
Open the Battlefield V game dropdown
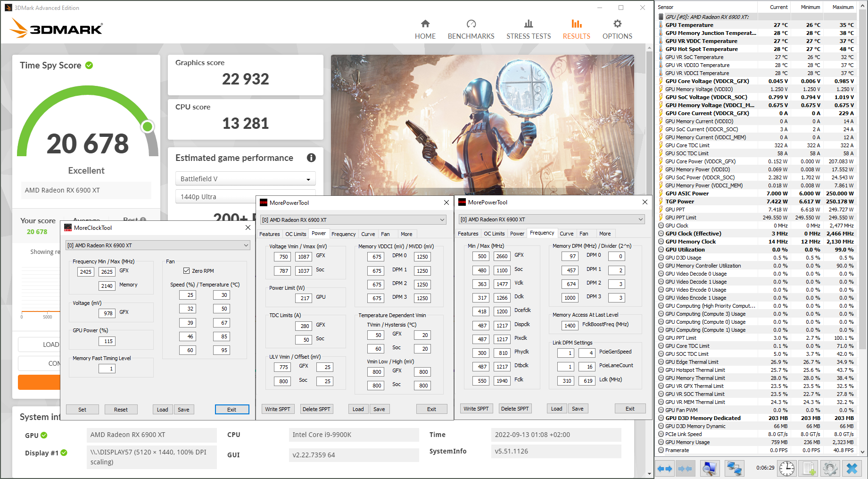(245, 179)
